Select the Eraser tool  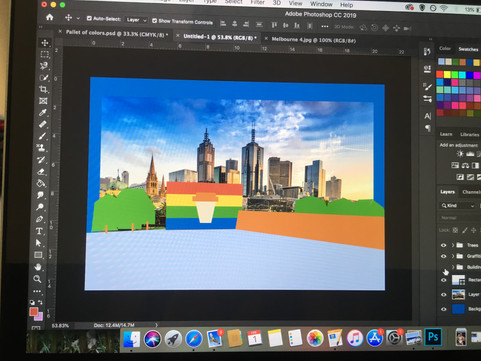[x=41, y=172]
